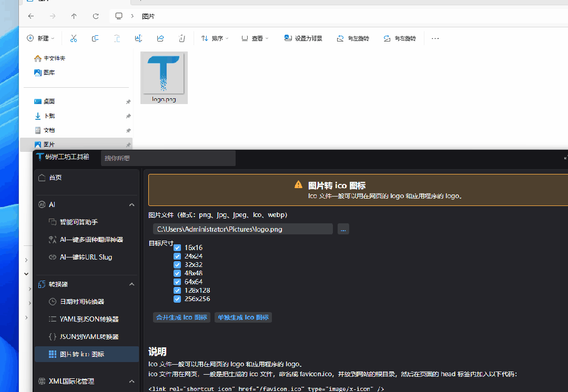
Task: Rotate image left with 向左旋转
Action: pos(353,38)
